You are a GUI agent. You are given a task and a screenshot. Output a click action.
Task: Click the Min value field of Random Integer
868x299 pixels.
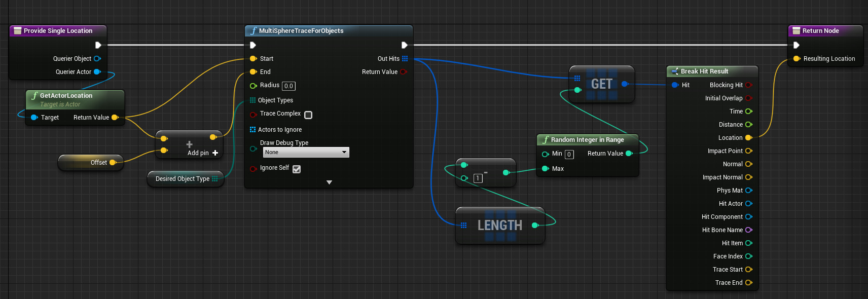[x=569, y=155]
